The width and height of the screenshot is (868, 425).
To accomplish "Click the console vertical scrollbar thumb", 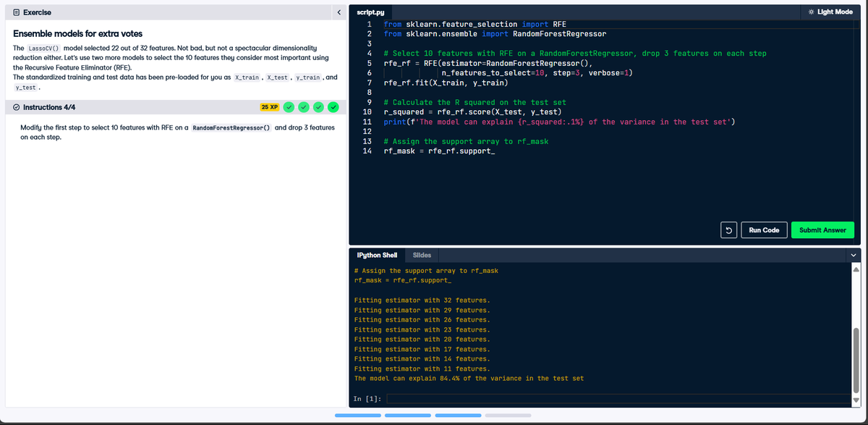I will [x=857, y=360].
